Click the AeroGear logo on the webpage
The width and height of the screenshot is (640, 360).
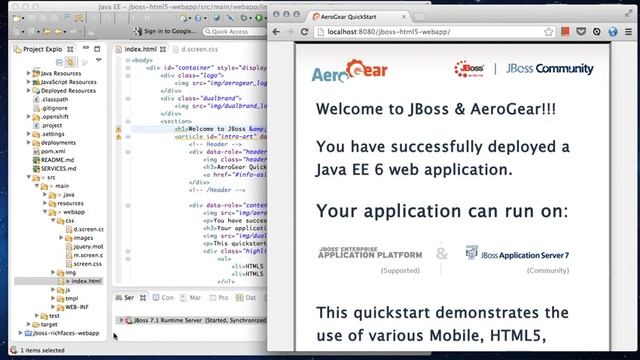click(x=349, y=71)
